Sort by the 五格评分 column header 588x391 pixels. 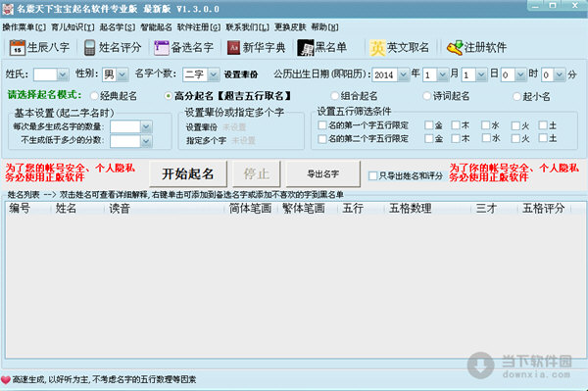pyautogui.click(x=544, y=209)
